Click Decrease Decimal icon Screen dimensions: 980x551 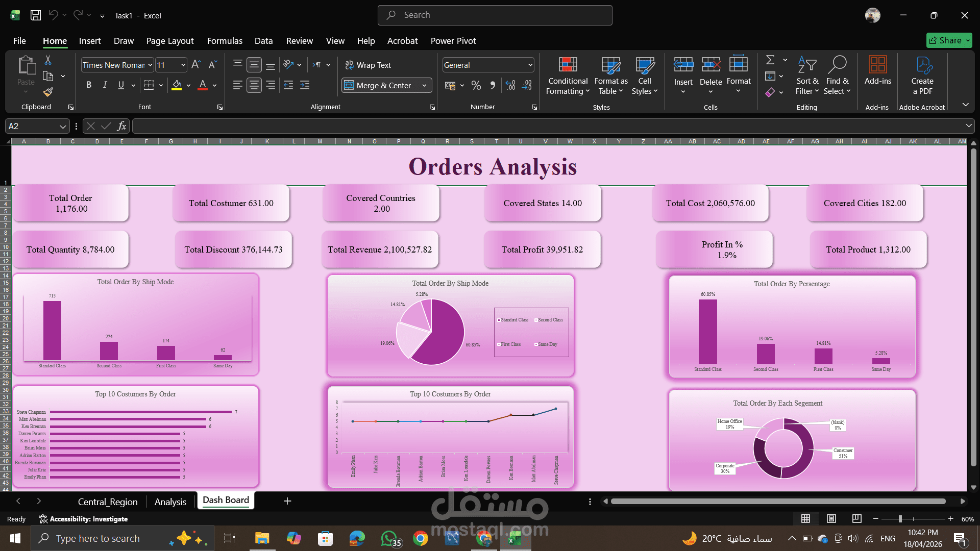527,86
